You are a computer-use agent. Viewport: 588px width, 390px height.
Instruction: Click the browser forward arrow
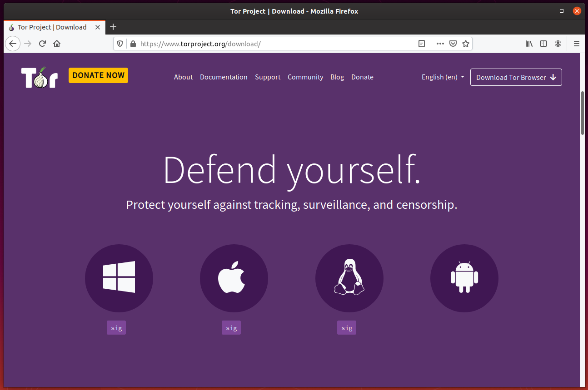[x=28, y=44]
